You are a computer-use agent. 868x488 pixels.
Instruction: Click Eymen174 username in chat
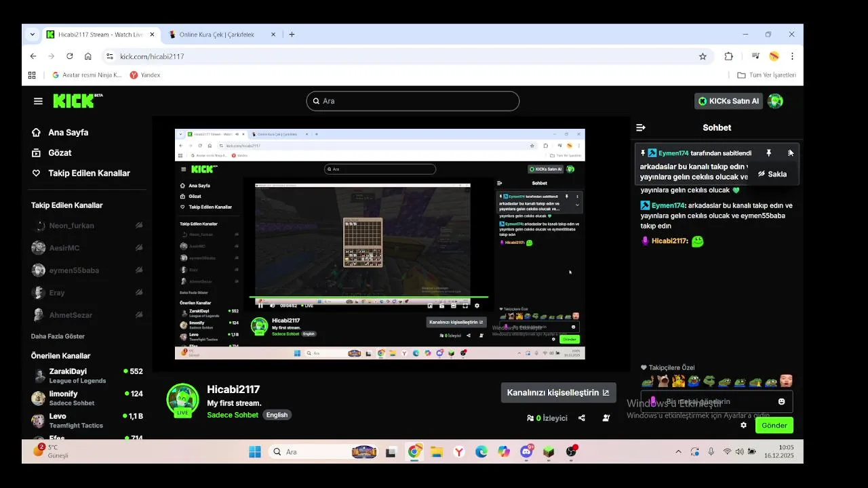coord(668,205)
